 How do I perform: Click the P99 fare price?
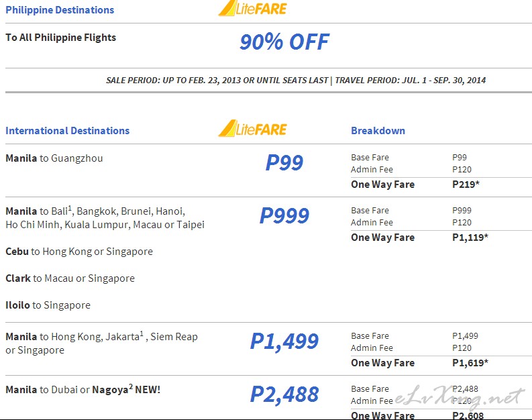[284, 162]
